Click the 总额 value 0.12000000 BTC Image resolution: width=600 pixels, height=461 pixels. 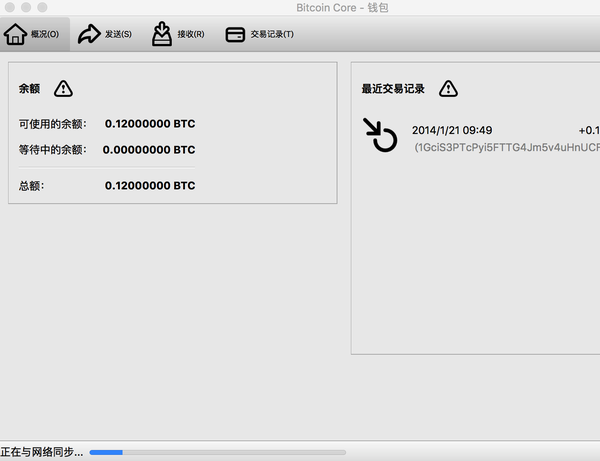[x=150, y=186]
